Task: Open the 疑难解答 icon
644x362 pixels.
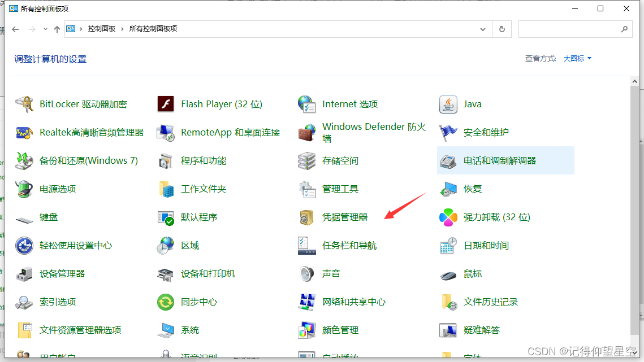Action: pos(448,330)
